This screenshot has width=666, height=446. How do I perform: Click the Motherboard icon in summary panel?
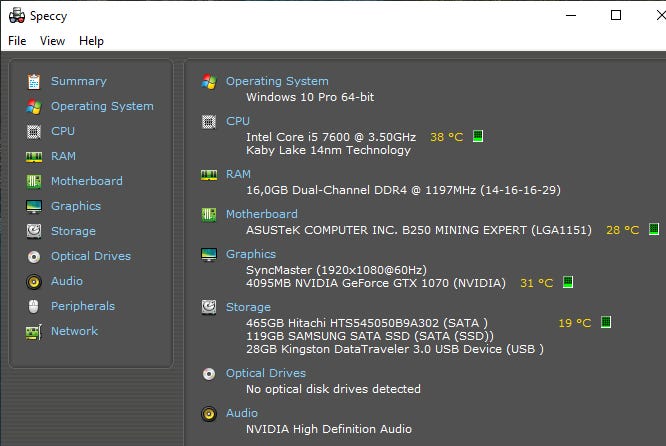[x=209, y=215]
